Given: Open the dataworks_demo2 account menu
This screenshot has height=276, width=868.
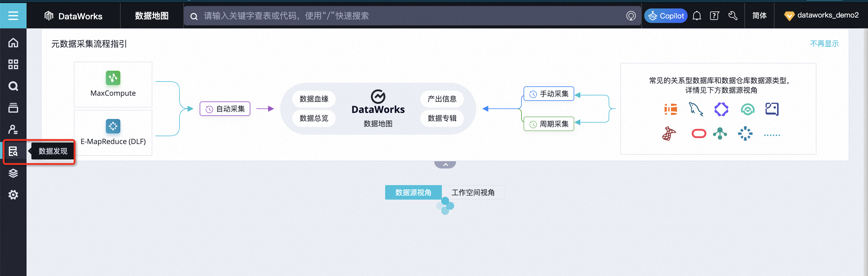Looking at the screenshot, I should 821,15.
